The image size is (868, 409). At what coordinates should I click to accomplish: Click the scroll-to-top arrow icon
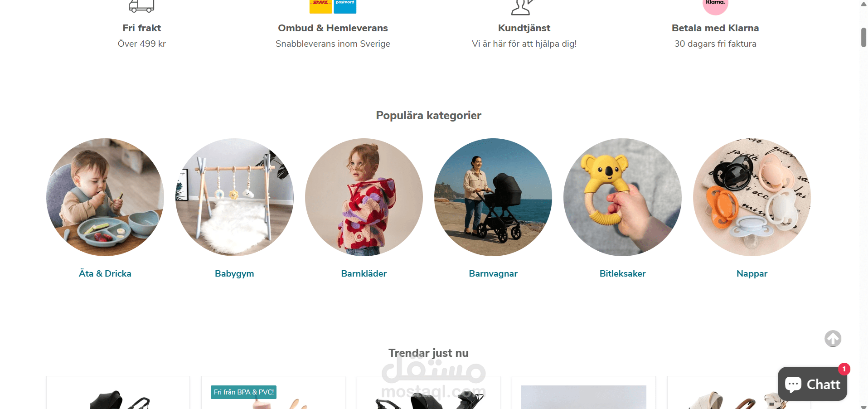(833, 338)
